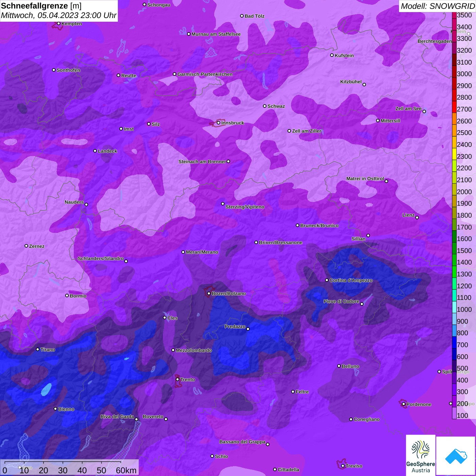Click the Matrei in Osttirol location dot

386,181
